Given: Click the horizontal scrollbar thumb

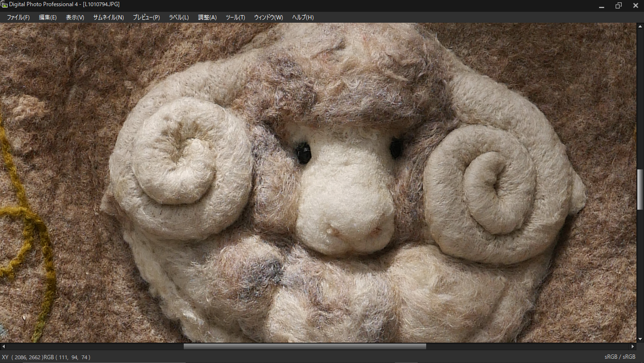Looking at the screenshot, I should (305, 346).
